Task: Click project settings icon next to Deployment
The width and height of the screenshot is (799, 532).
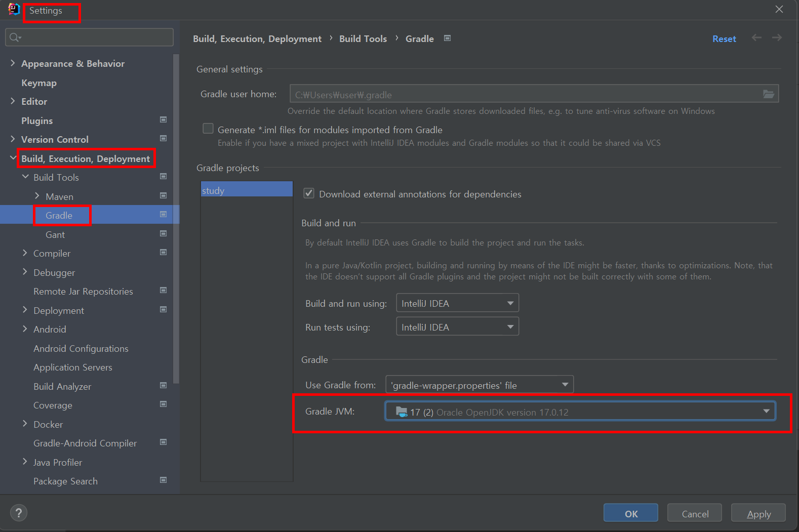Action: click(163, 309)
